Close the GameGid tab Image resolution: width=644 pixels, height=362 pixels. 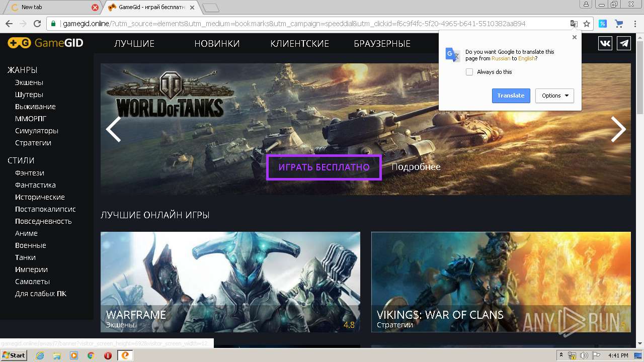click(x=192, y=8)
